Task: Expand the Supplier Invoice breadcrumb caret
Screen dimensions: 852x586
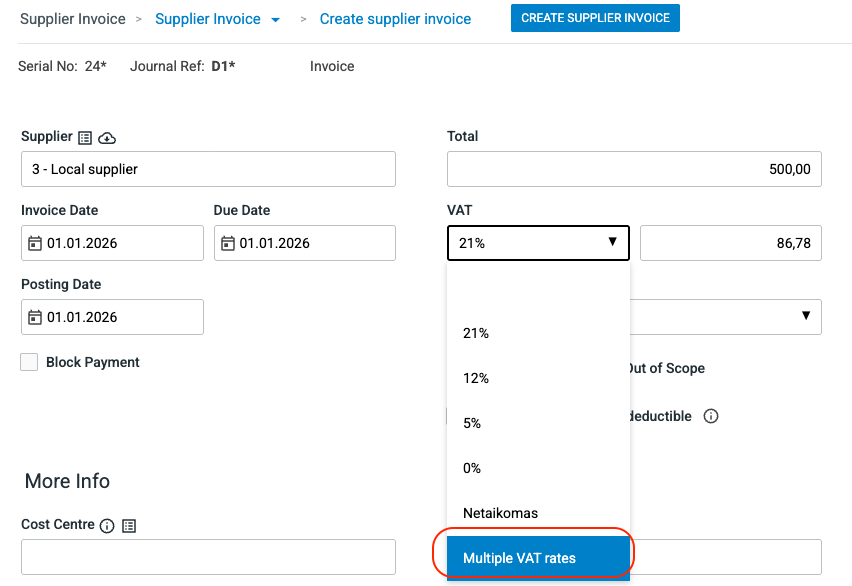Action: coord(276,20)
